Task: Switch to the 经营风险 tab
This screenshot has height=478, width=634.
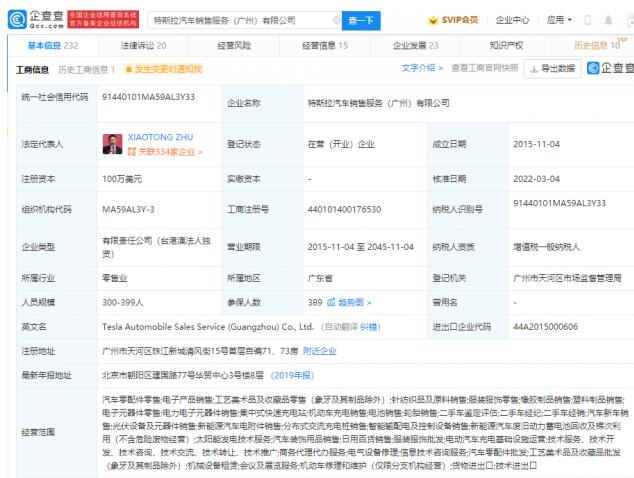Action: (234, 46)
